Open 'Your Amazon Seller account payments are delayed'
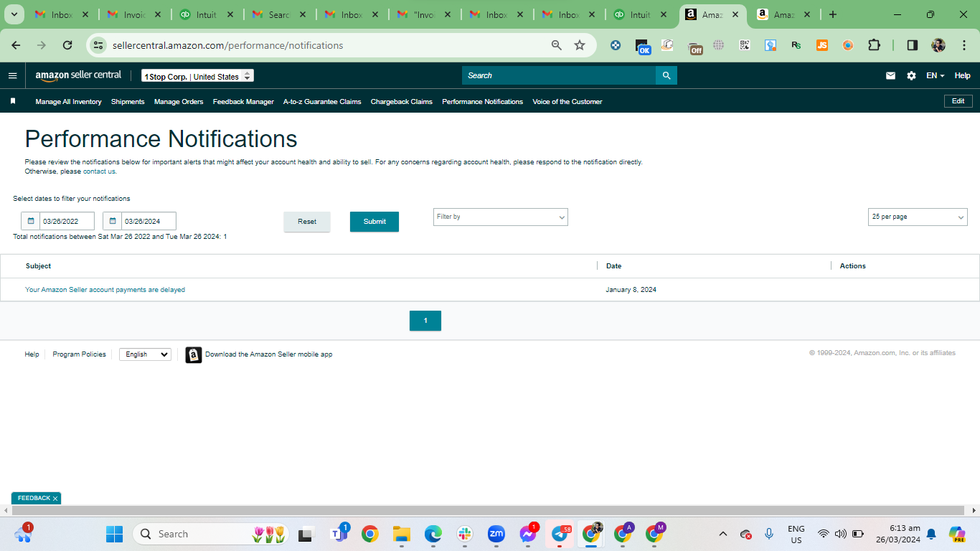The image size is (980, 551). [x=105, y=290]
